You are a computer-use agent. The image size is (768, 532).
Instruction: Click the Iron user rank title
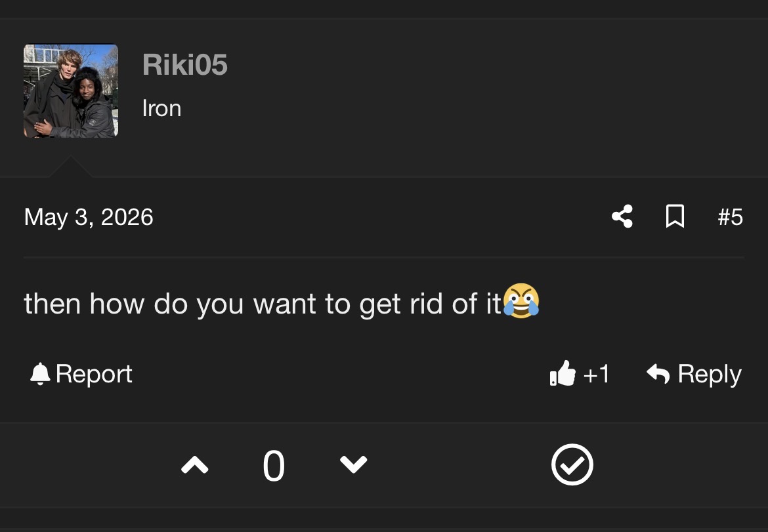[161, 108]
